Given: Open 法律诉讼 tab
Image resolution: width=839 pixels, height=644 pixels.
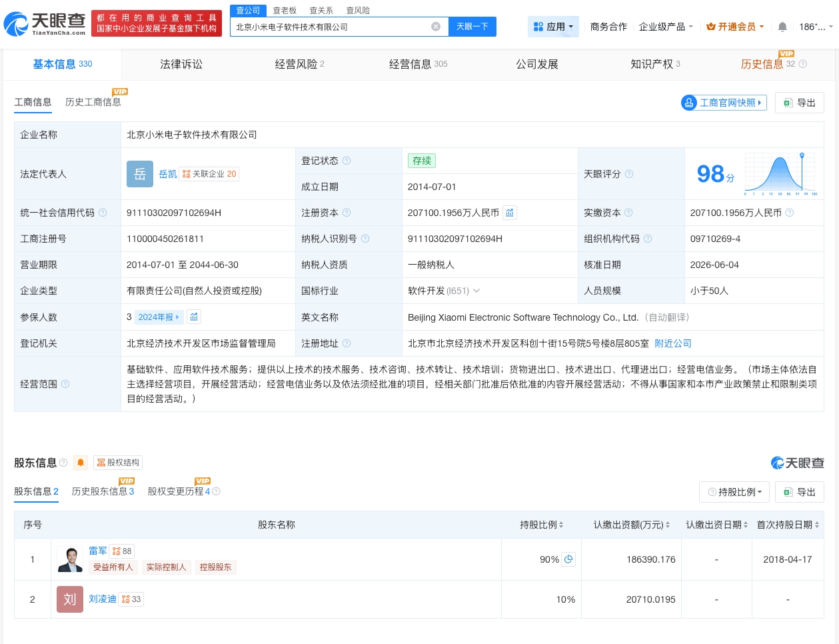Looking at the screenshot, I should click(x=181, y=64).
